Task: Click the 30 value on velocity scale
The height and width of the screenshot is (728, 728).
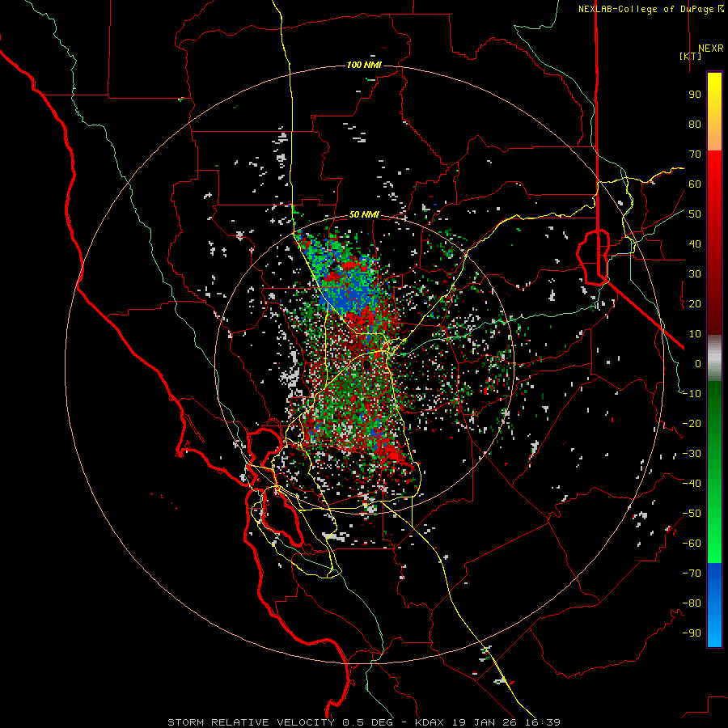Action: pos(695,274)
